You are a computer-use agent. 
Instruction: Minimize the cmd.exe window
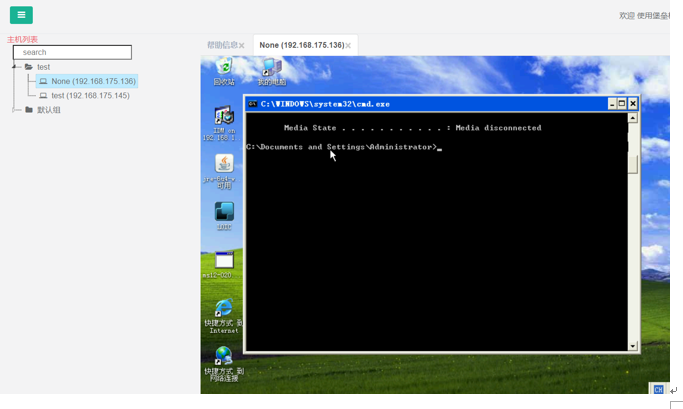coord(612,104)
